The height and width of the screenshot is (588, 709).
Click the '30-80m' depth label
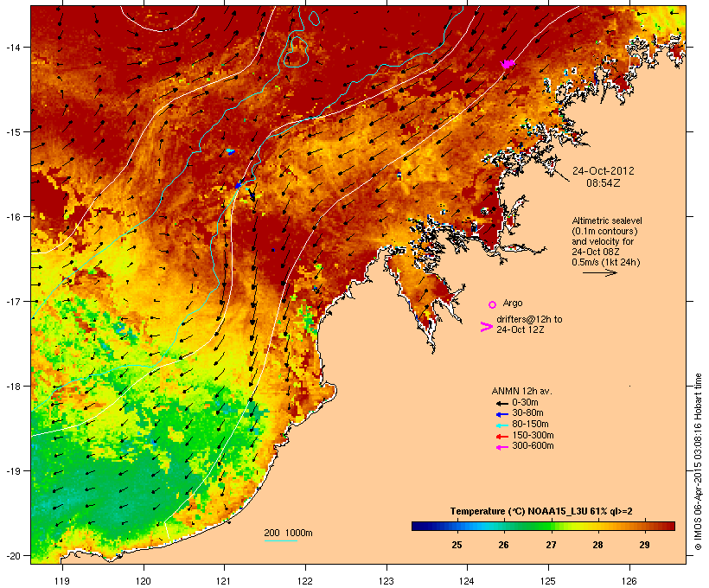coord(527,413)
